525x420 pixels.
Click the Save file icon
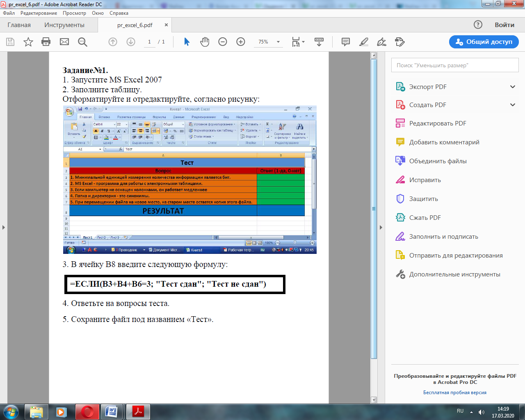point(10,42)
